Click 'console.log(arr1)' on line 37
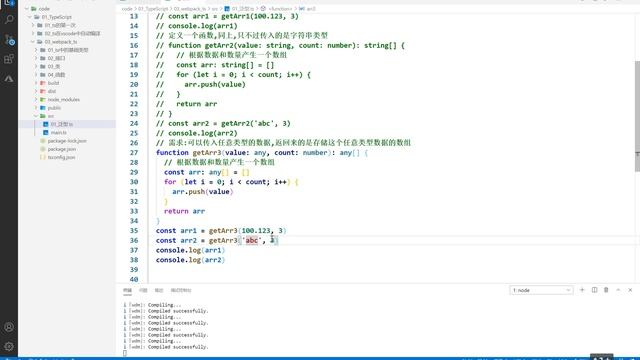Viewport: 640px width, 360px height. coord(190,250)
